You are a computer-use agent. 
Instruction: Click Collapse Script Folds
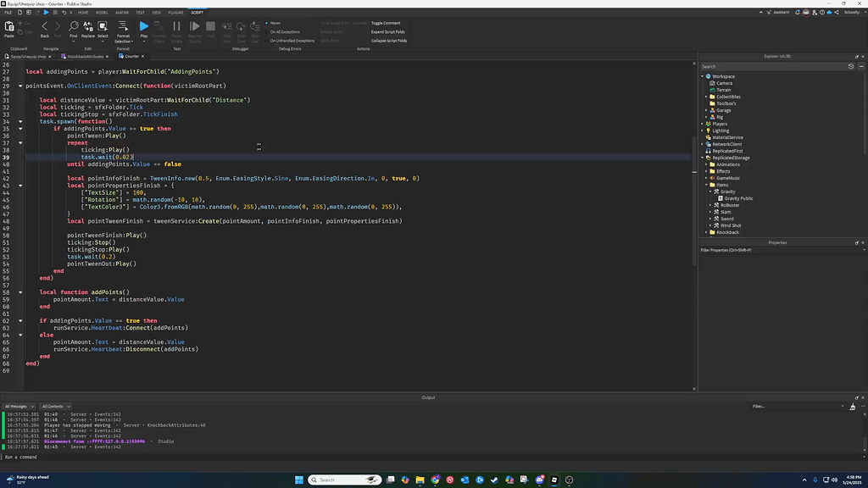click(390, 40)
